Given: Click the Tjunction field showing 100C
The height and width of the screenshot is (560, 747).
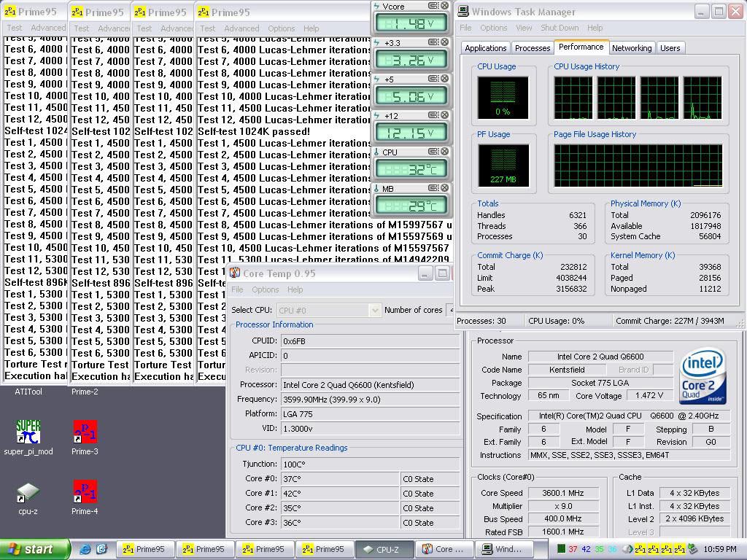Looking at the screenshot, I should (x=370, y=464).
